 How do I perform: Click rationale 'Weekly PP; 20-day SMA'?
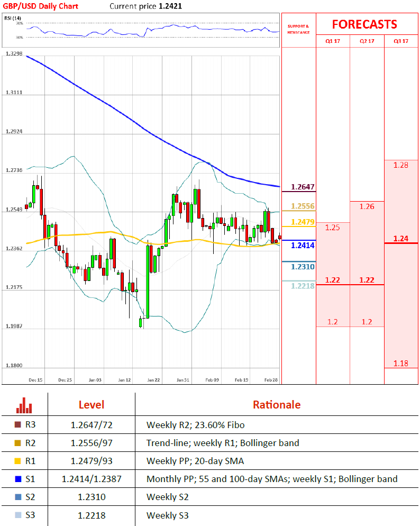tap(195, 461)
